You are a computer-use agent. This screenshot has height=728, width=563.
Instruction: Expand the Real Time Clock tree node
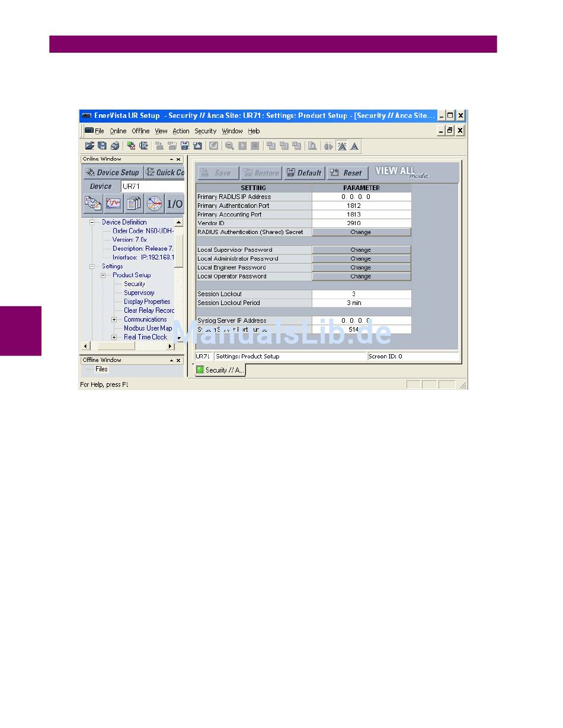pyautogui.click(x=114, y=337)
